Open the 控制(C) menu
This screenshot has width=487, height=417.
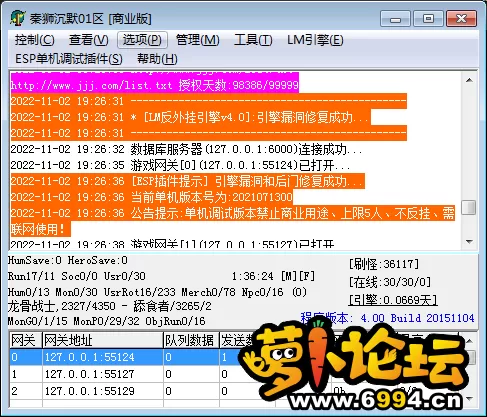34,40
